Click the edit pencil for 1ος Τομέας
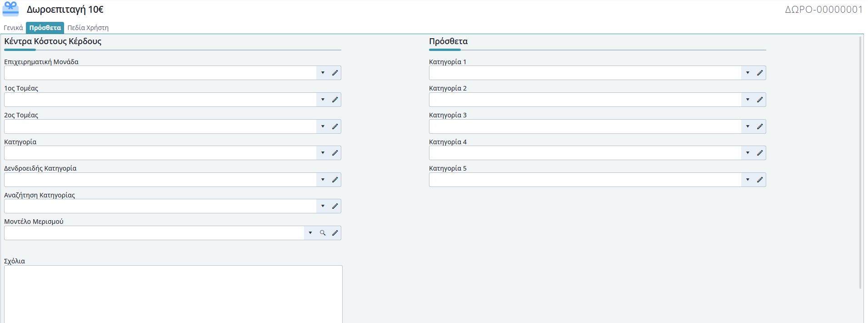This screenshot has width=868, height=323. [335, 100]
